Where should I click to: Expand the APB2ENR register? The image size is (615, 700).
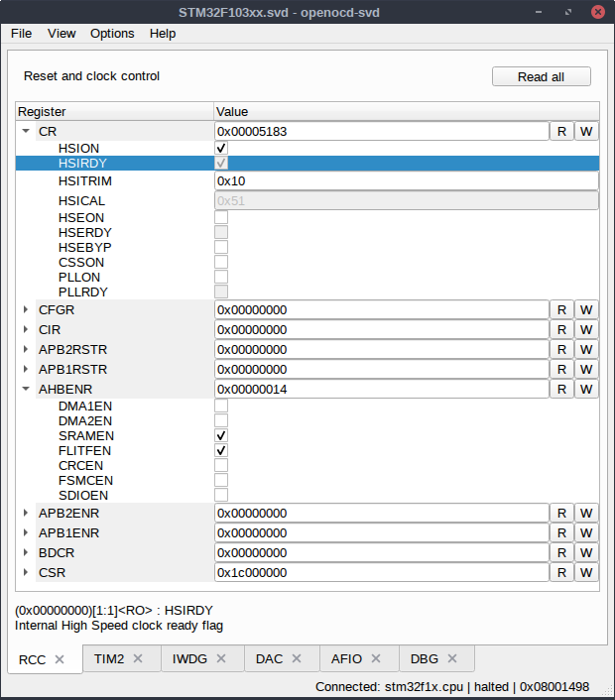point(26,513)
